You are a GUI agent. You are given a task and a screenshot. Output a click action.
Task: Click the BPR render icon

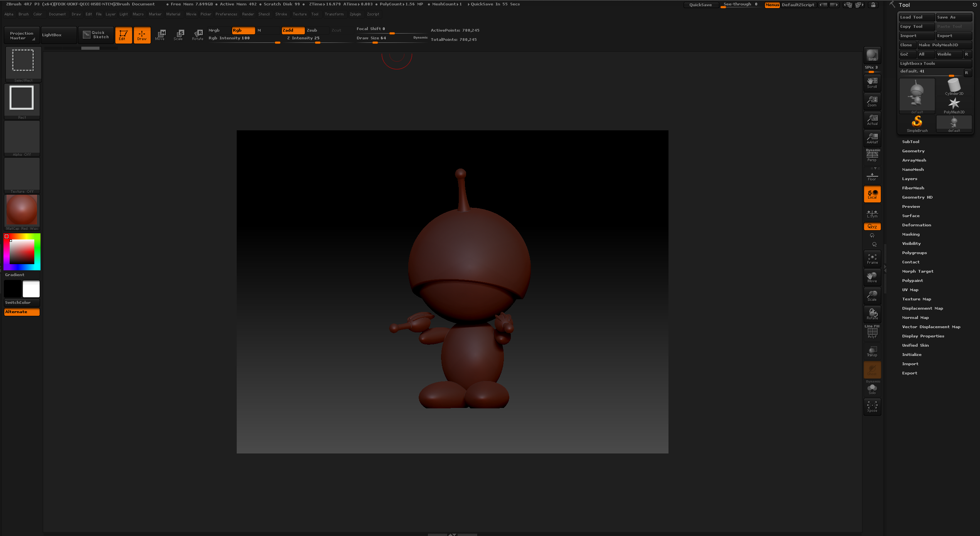pyautogui.click(x=872, y=55)
